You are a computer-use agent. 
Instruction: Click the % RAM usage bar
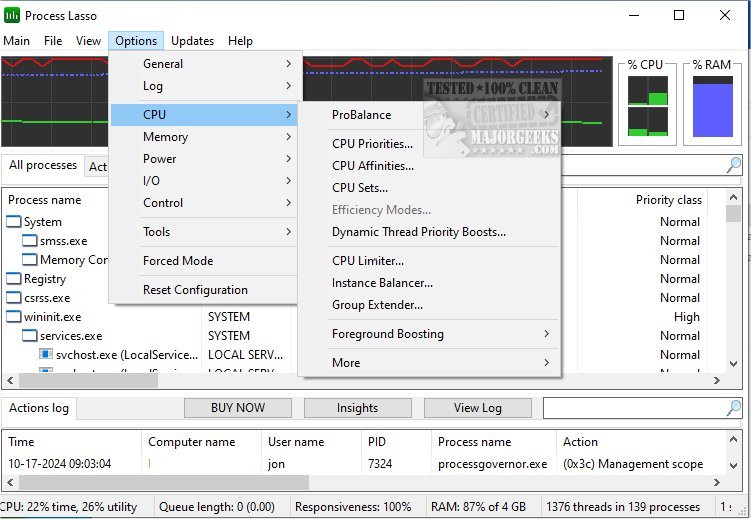pyautogui.click(x=713, y=106)
